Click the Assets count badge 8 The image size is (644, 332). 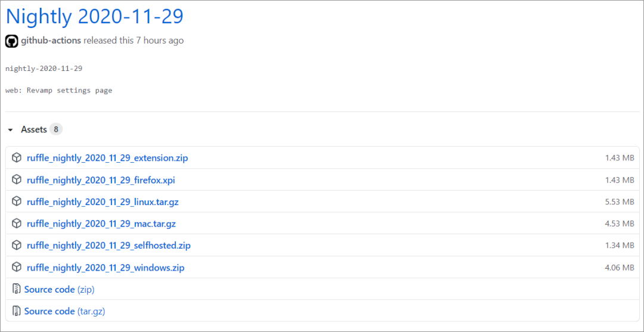(56, 130)
